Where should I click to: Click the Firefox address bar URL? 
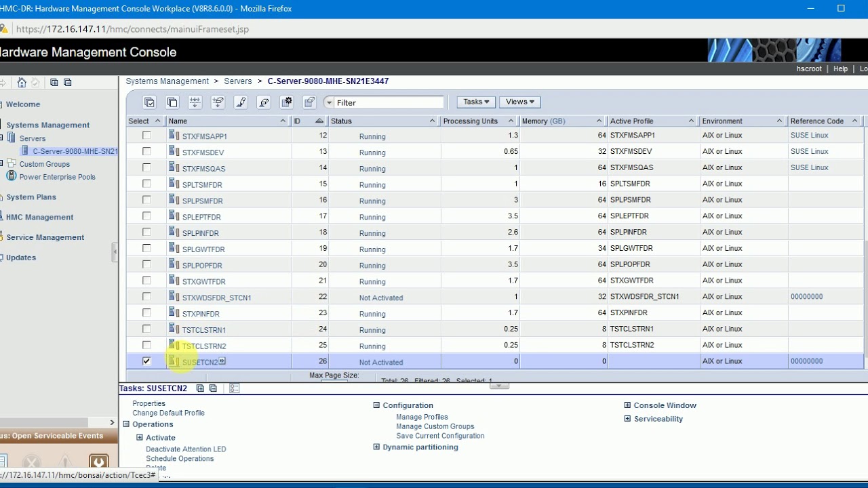[132, 29]
